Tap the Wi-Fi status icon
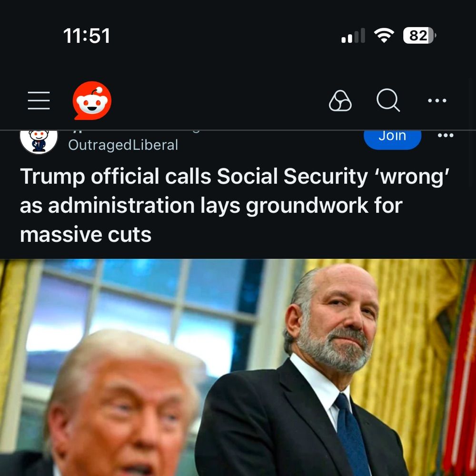The width and height of the screenshot is (476, 476). coord(384,36)
